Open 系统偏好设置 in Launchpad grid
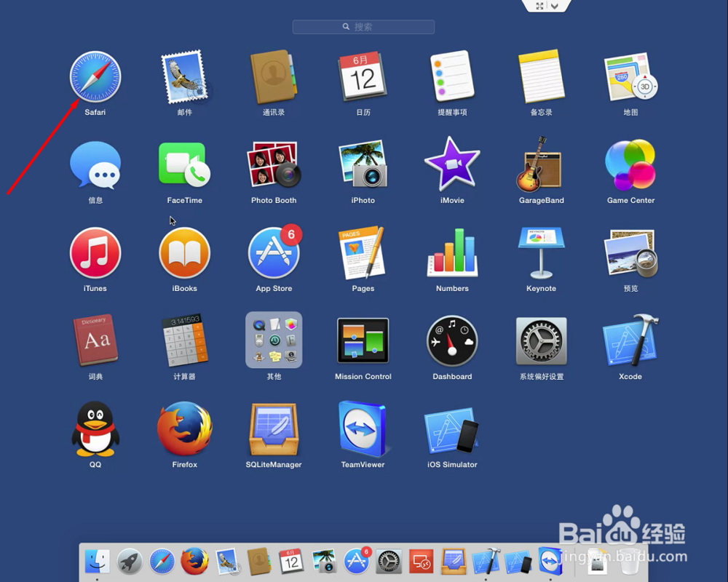Screen dimensions: 728x582 [x=542, y=341]
